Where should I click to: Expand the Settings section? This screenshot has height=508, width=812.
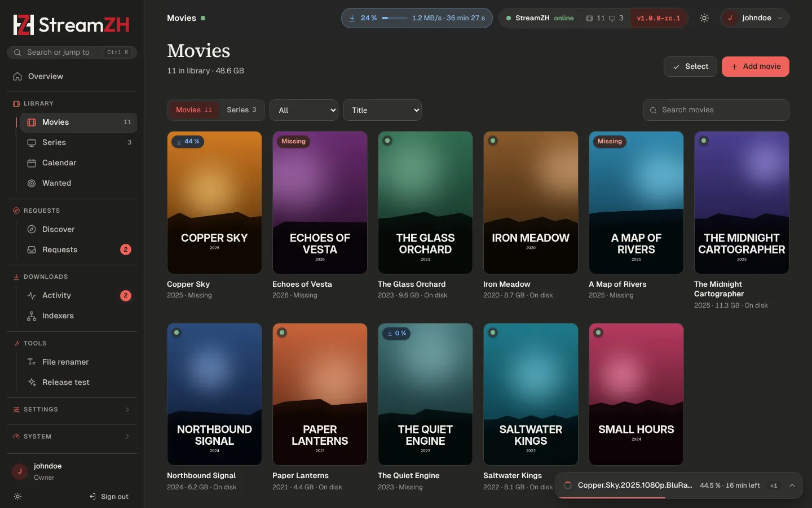pyautogui.click(x=72, y=409)
